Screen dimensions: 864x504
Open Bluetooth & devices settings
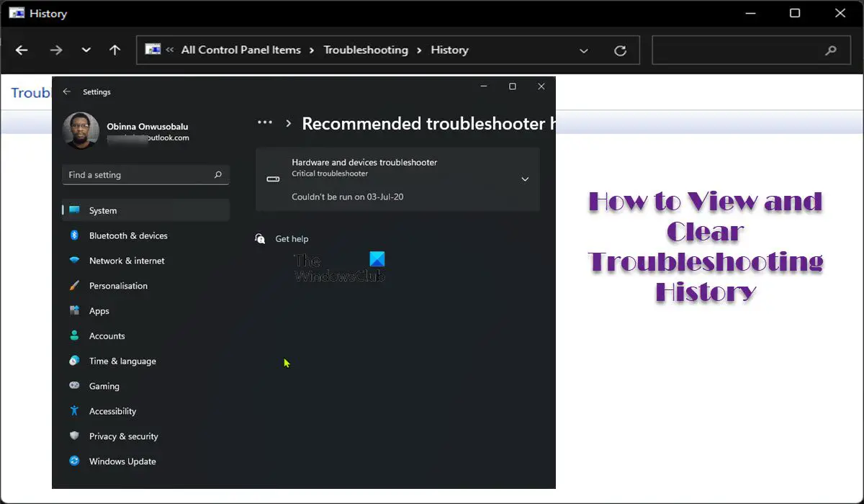coord(146,235)
